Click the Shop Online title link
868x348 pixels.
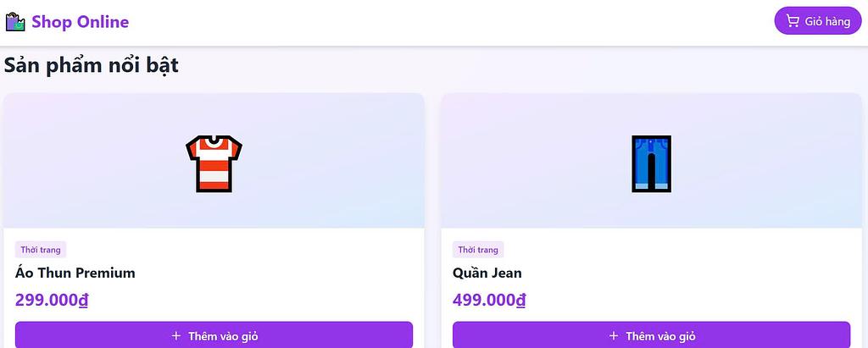[81, 22]
